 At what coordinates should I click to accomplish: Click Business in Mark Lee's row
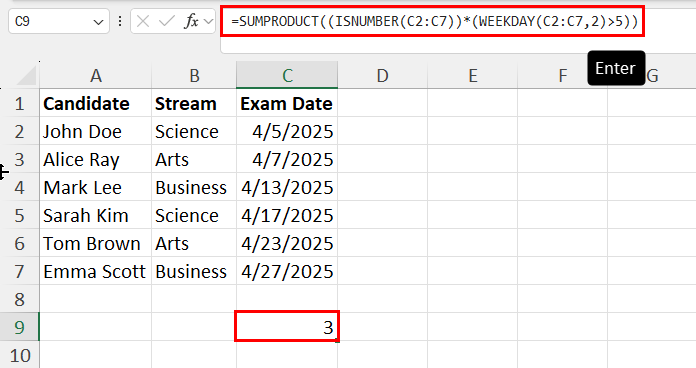pos(194,187)
